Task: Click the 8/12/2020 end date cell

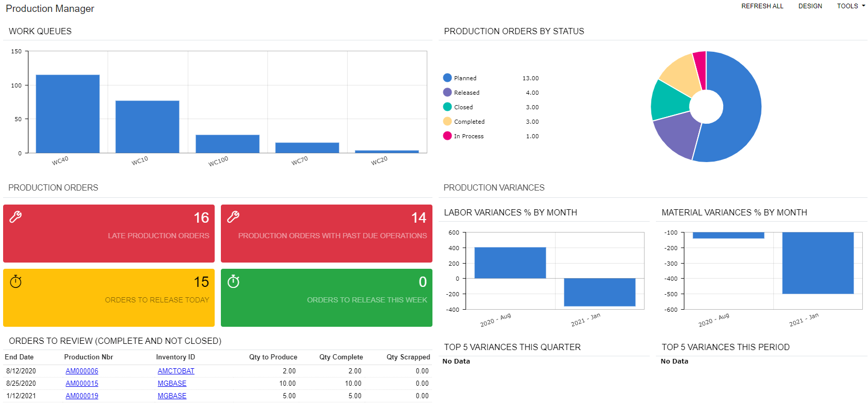Action: (21, 371)
